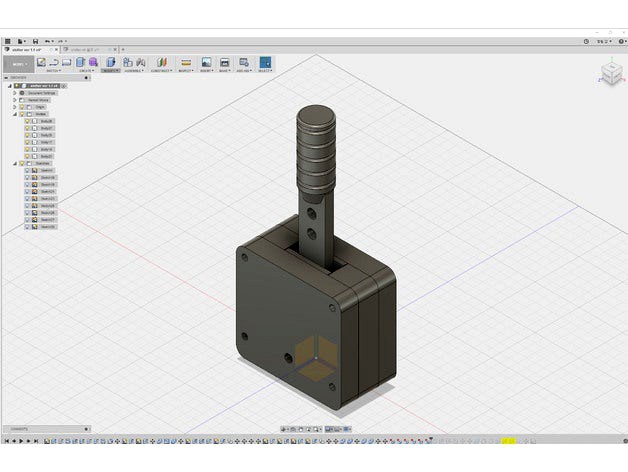Screen dimensions: 628x472
Task: Toggle lightbulb of first body under Bodies
Action: [27, 121]
